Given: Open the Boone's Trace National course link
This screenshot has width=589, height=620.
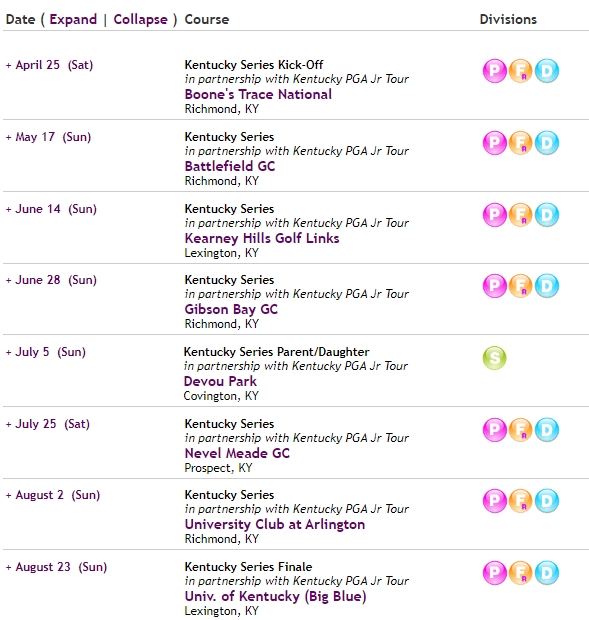Looking at the screenshot, I should 258,95.
